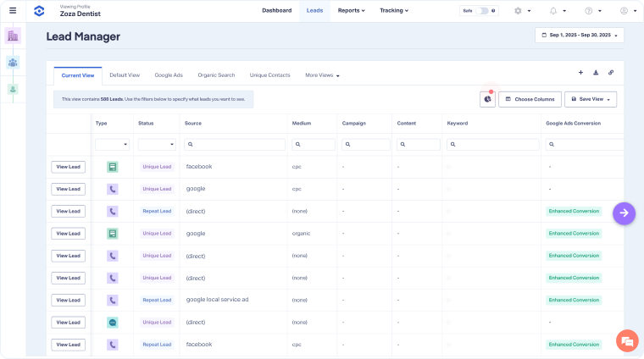Image resolution: width=644 pixels, height=359 pixels.
Task: Click the settings gear icon
Action: click(518, 11)
